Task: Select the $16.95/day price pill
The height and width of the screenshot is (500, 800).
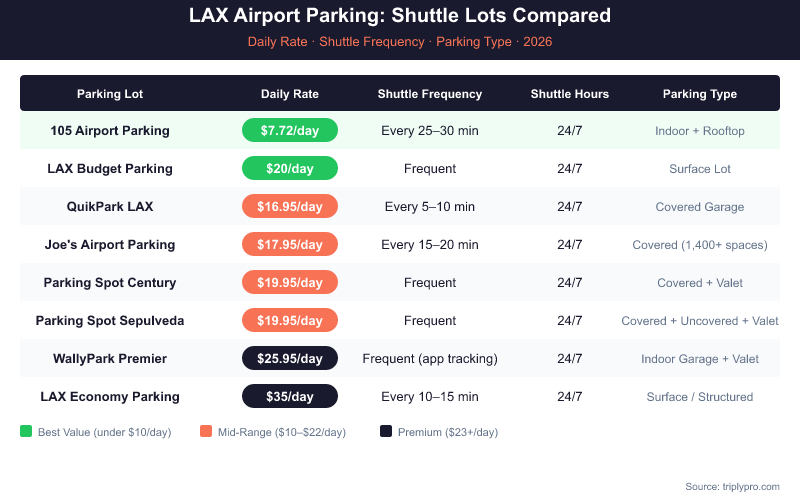Action: tap(290, 207)
